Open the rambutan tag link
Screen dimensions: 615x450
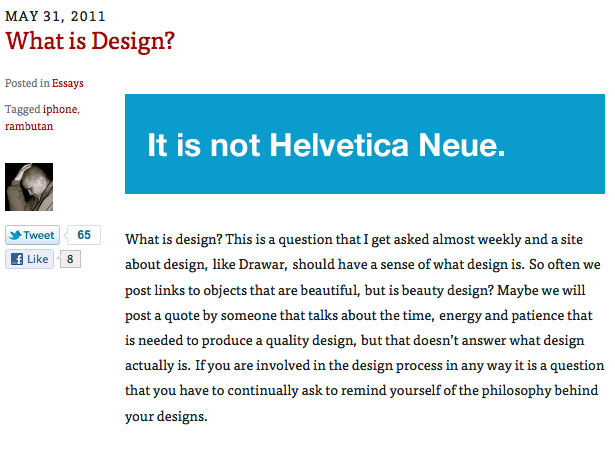tap(29, 126)
